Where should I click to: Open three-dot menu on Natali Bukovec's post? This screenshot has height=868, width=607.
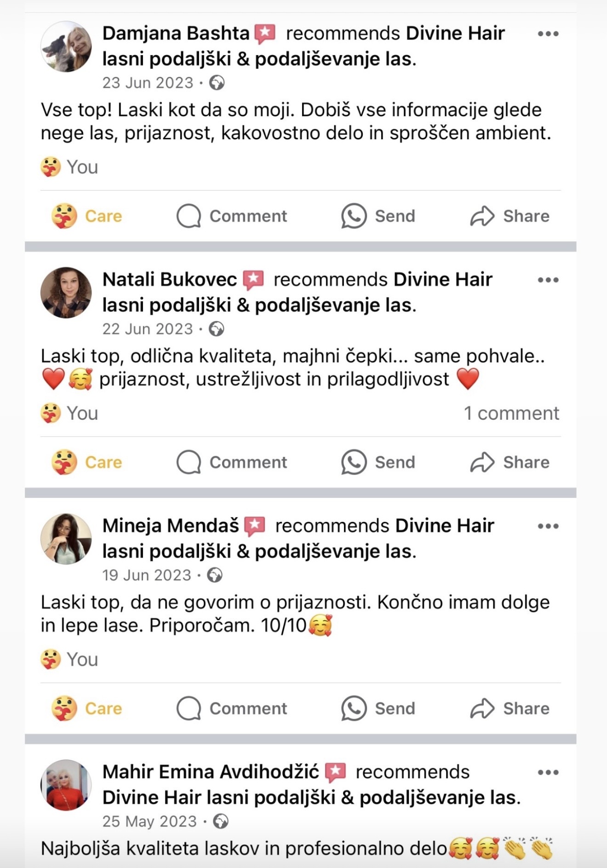(x=548, y=280)
